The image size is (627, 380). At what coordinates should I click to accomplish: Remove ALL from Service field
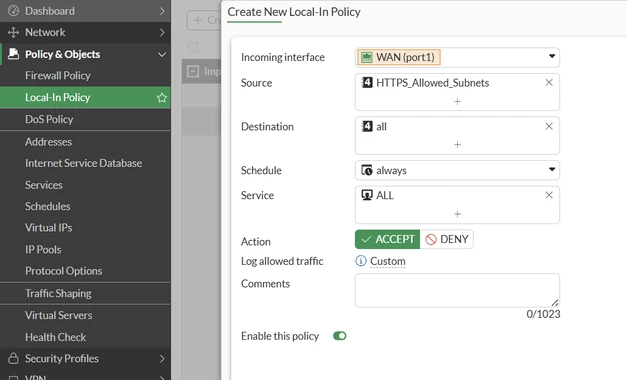(x=549, y=195)
